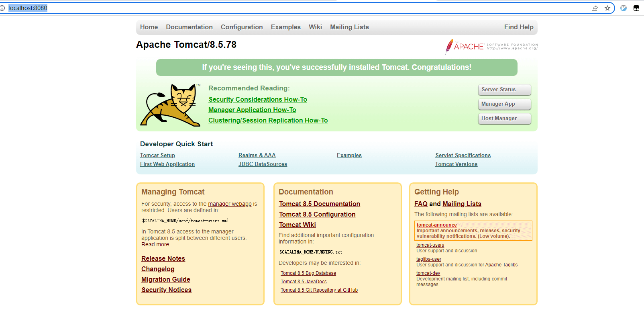Open the blue bird browser extension
644x313 pixels.
tap(624, 8)
